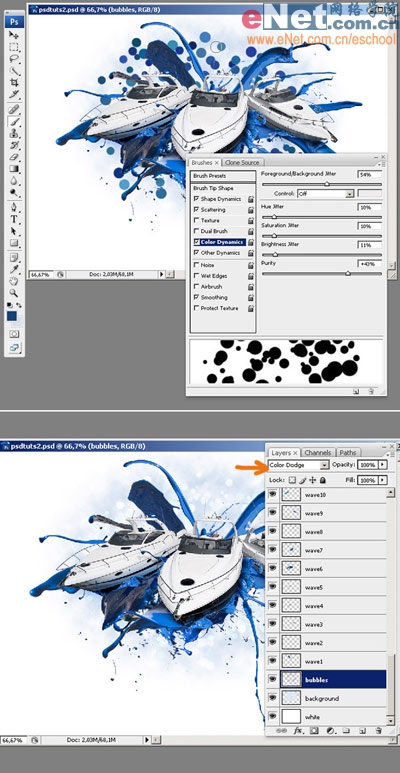Click the foreground color swatch
The width and height of the screenshot is (400, 773).
pyautogui.click(x=11, y=316)
